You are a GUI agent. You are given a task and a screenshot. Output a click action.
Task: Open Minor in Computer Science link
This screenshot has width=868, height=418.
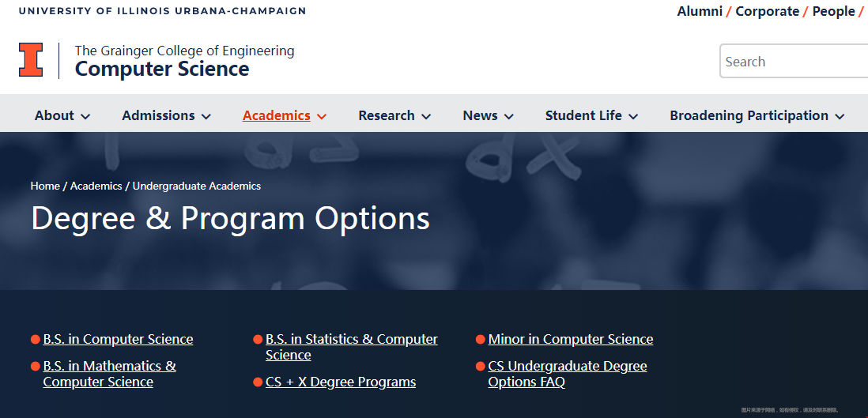571,339
